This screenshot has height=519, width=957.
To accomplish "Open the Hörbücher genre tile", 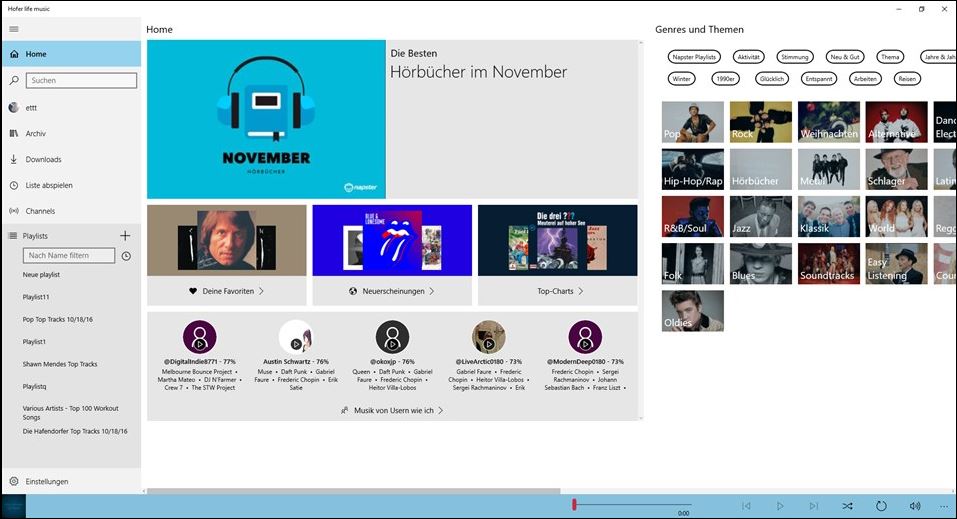I will tap(761, 169).
